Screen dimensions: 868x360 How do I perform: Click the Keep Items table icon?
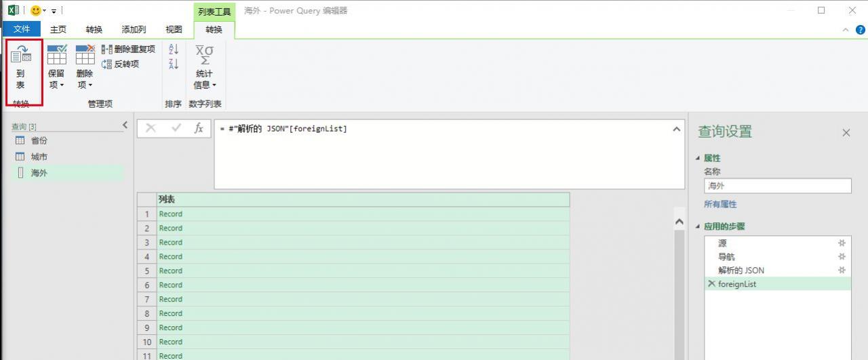click(x=56, y=55)
